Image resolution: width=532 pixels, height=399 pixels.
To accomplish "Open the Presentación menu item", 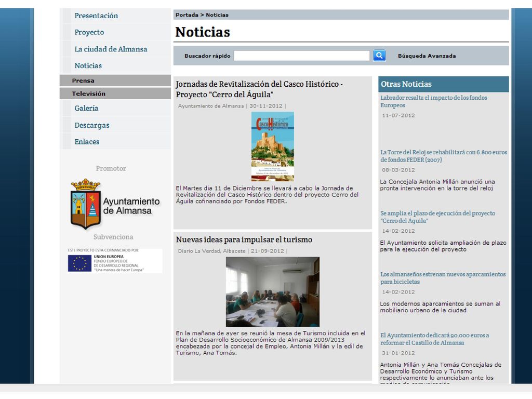I will 96,16.
